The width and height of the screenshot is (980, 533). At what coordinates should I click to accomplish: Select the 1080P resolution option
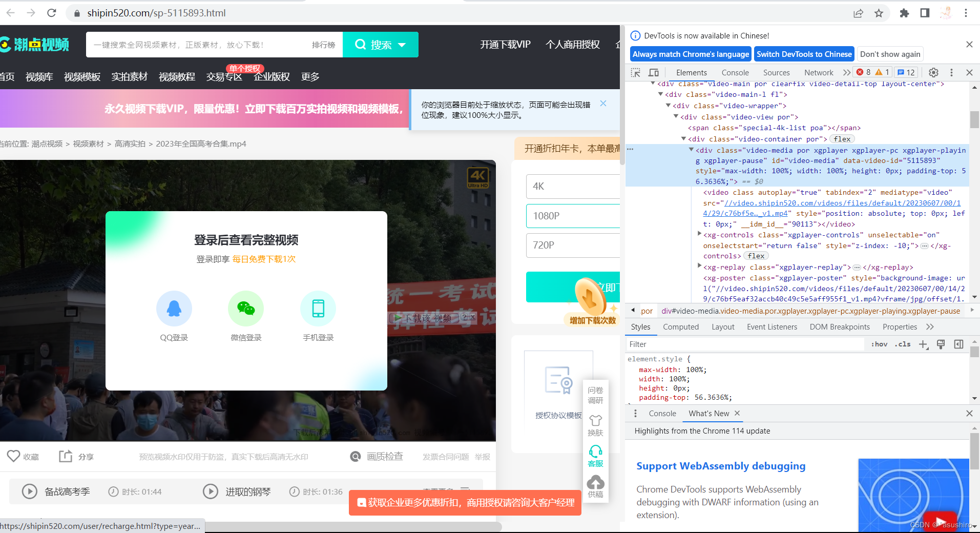click(x=573, y=216)
